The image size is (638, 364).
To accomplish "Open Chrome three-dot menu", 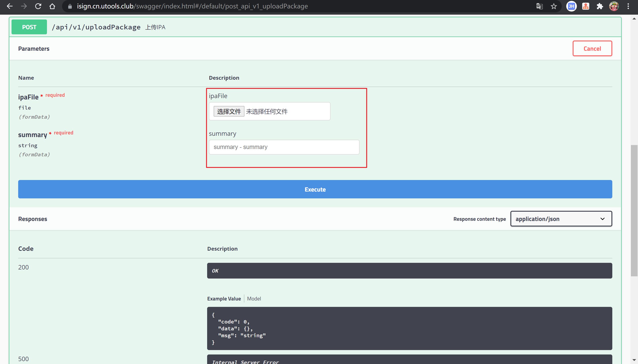I will click(628, 6).
